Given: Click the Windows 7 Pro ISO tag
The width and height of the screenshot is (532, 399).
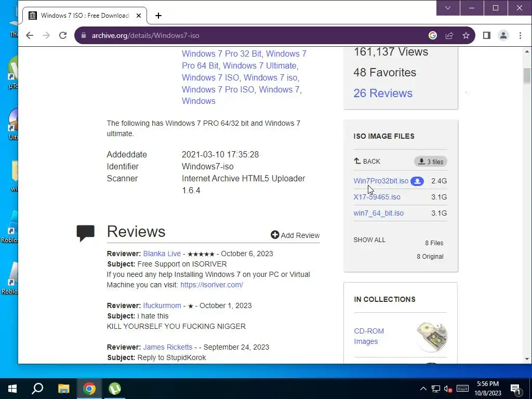Looking at the screenshot, I should 218,89.
